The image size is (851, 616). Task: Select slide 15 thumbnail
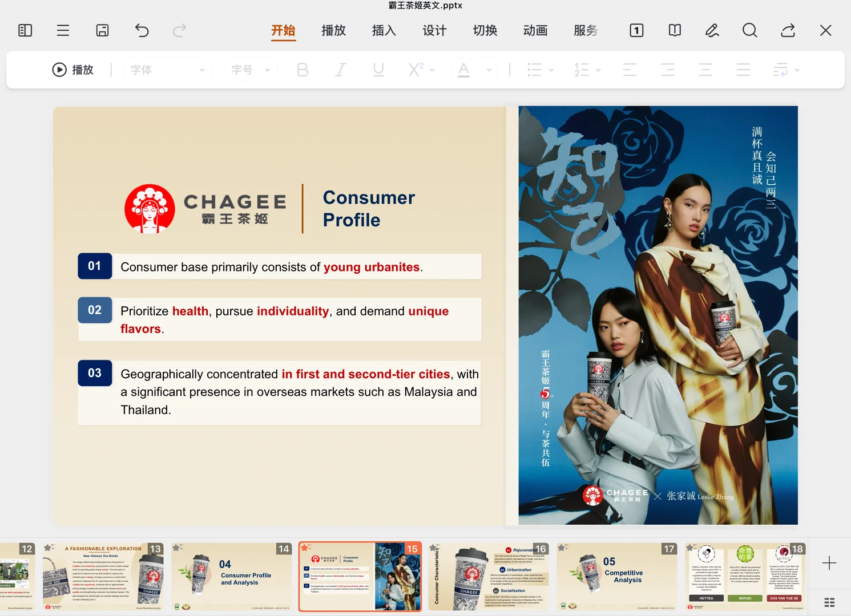pos(360,576)
